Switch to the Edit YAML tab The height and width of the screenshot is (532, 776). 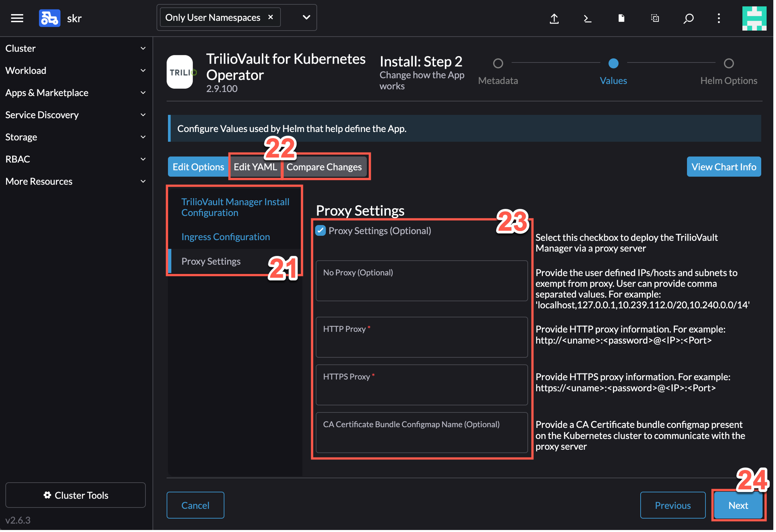click(255, 167)
